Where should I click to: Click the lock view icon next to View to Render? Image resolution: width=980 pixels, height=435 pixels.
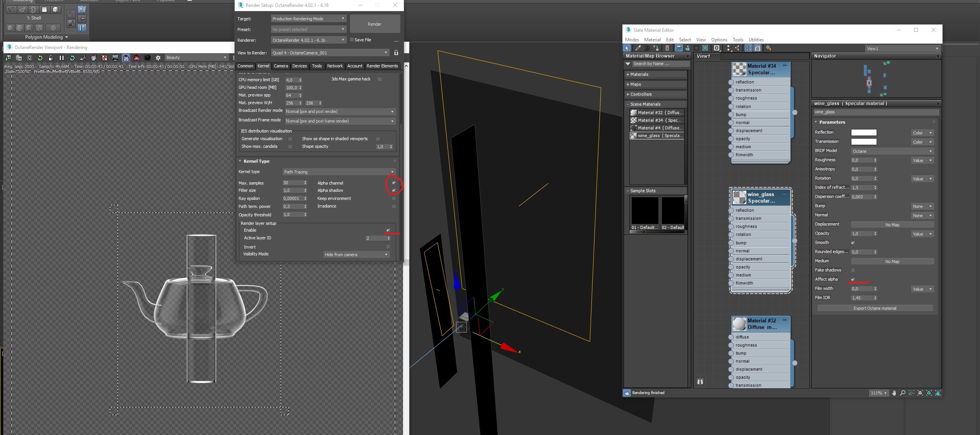pyautogui.click(x=396, y=53)
